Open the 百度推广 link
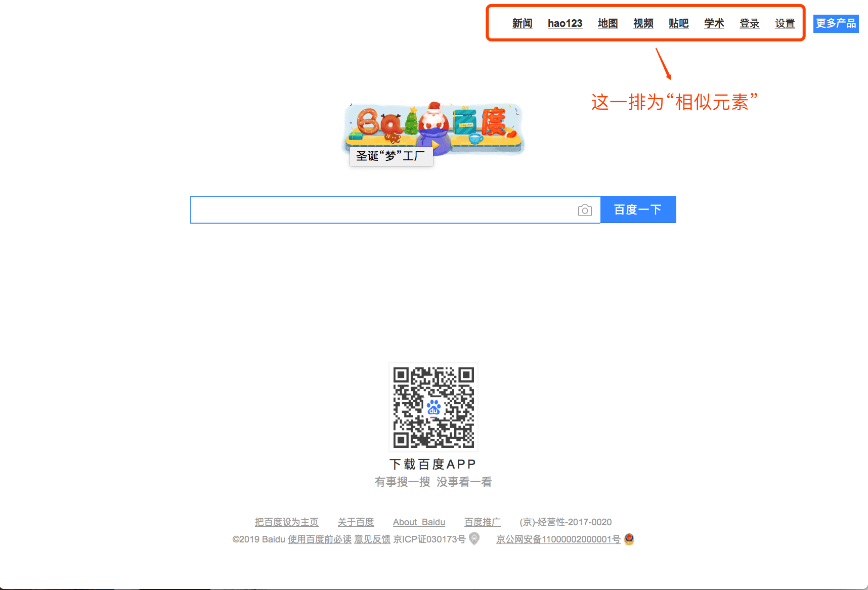The image size is (868, 590). coord(483,522)
